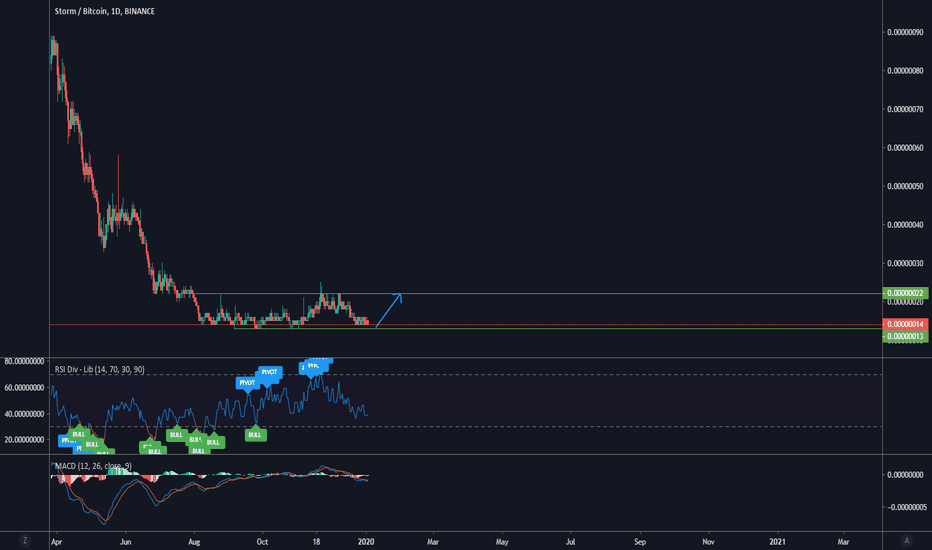Viewport: 932px width, 550px height.
Task: Click the 0.00000040 price axis label
Action: [x=905, y=225]
